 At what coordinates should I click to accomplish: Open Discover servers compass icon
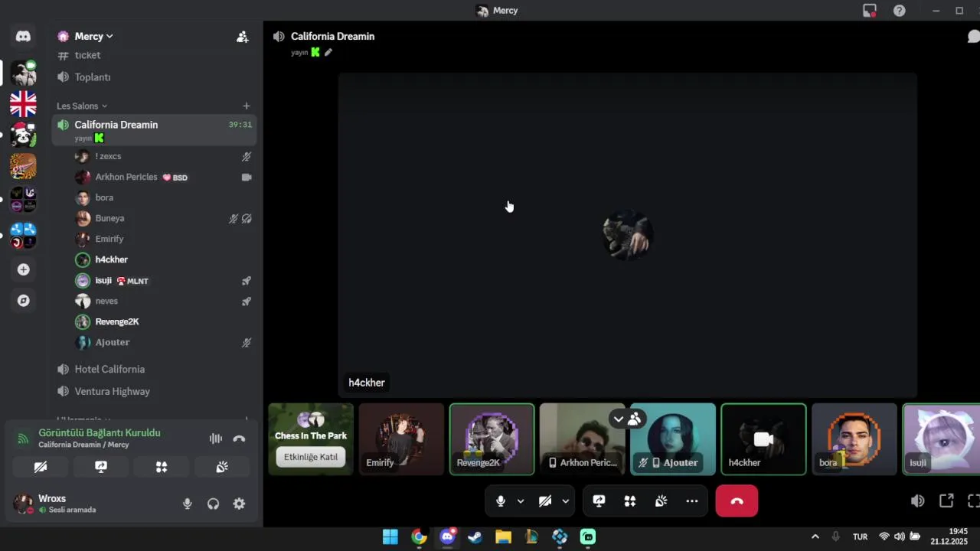pos(23,301)
